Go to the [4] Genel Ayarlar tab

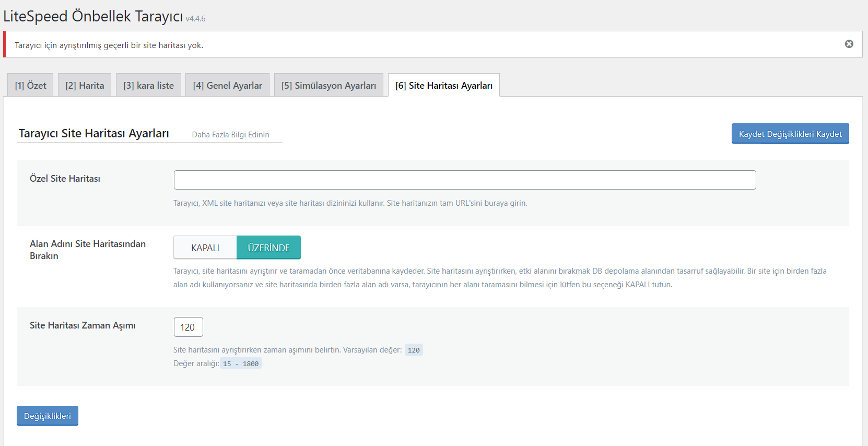(227, 85)
